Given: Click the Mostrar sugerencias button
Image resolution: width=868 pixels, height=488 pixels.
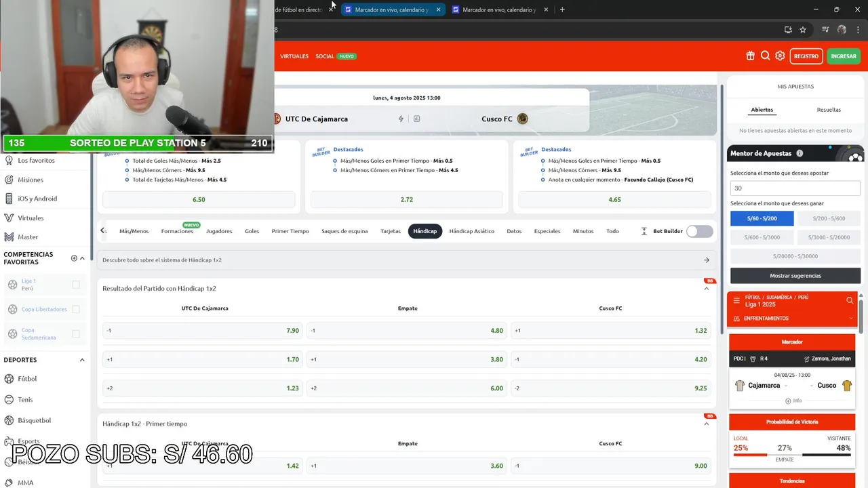Looking at the screenshot, I should click(795, 276).
